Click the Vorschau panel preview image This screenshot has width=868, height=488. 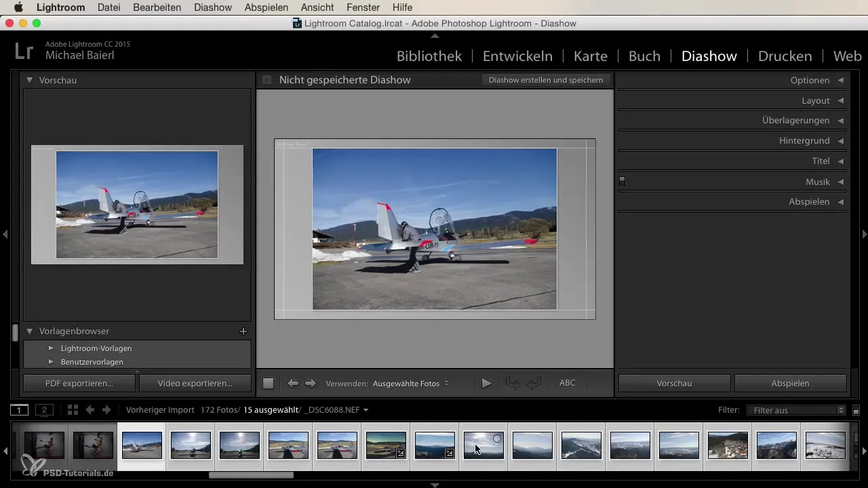click(x=137, y=205)
